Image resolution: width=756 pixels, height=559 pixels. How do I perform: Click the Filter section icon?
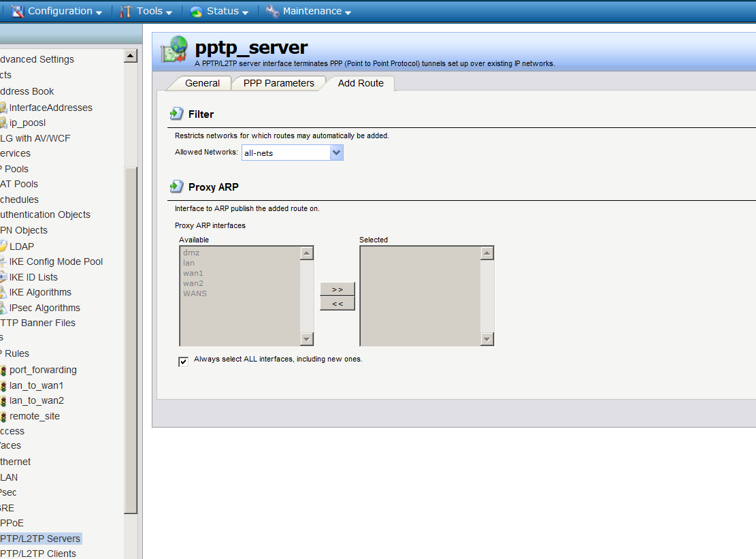coord(176,114)
